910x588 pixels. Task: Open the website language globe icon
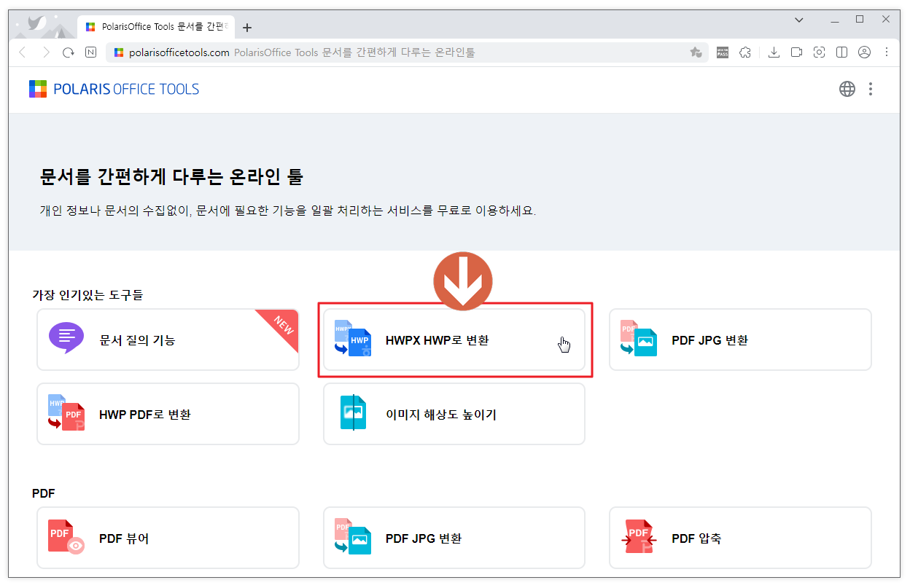coord(847,88)
